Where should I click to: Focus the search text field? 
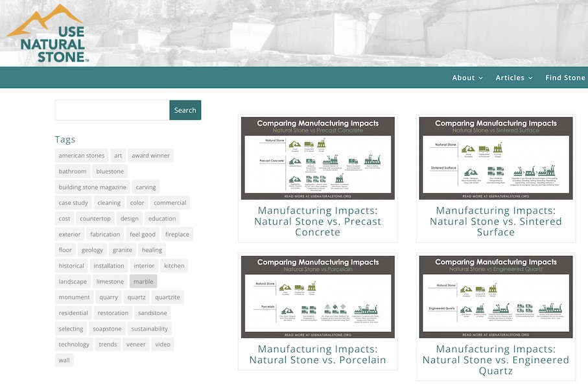click(112, 110)
